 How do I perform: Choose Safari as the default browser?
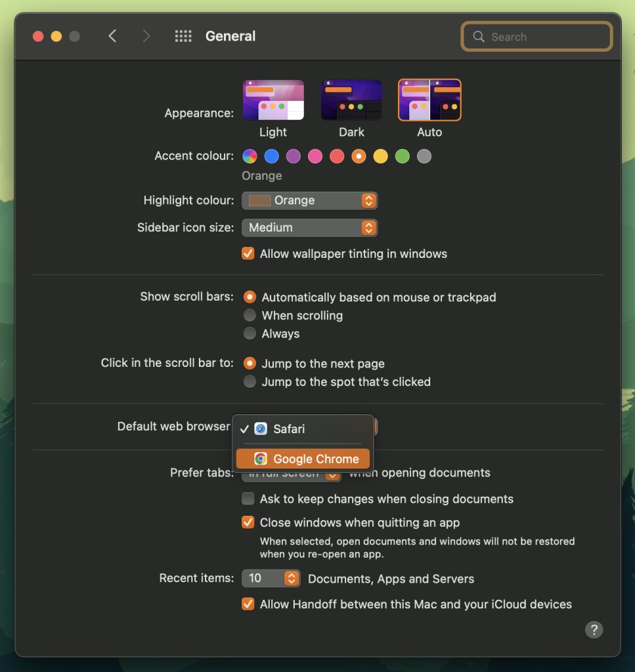(x=292, y=429)
